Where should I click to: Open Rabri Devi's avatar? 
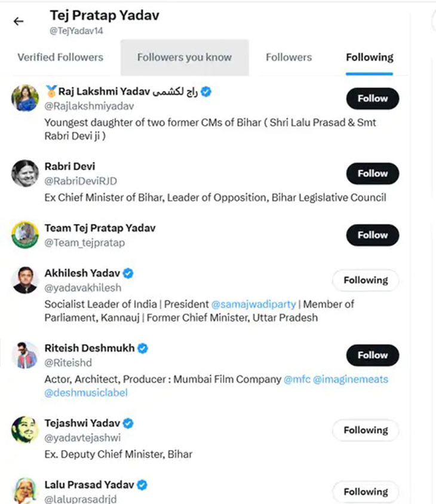click(x=25, y=173)
